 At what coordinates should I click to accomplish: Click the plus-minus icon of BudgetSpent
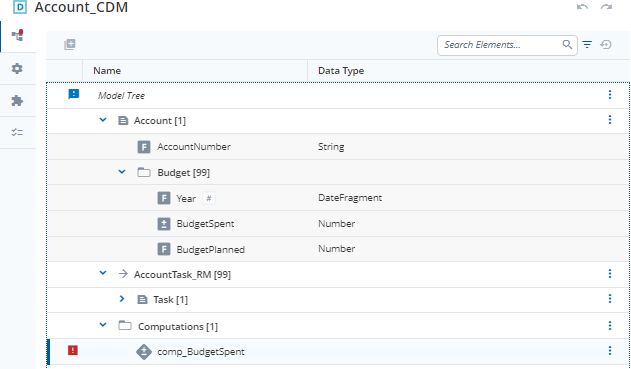coord(163,224)
